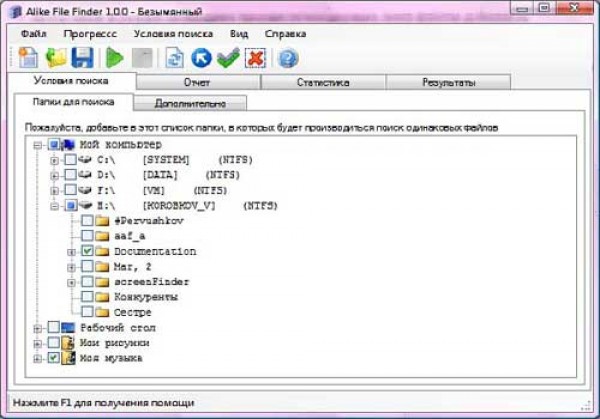The image size is (600, 419).
Task: Click the Конкуренты folder icon
Action: coord(102,297)
